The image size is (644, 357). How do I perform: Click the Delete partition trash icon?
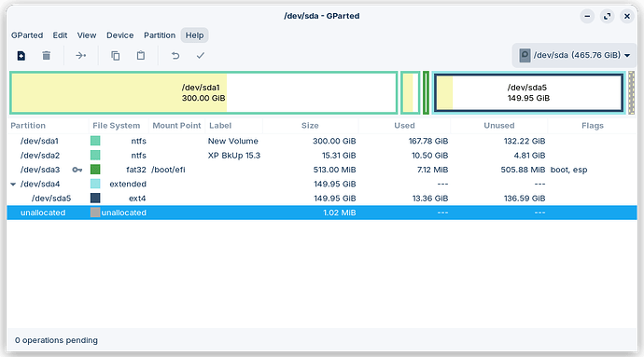point(47,55)
